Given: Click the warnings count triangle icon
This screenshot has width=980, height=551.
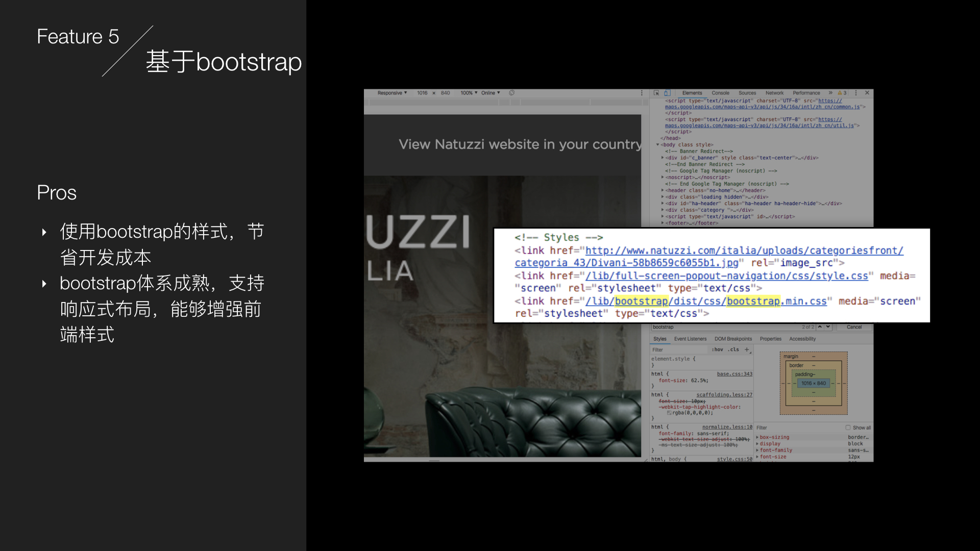Looking at the screenshot, I should pyautogui.click(x=840, y=93).
